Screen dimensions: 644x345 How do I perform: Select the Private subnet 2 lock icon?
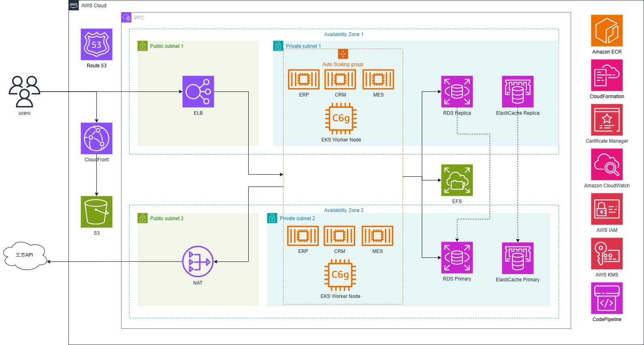point(272,218)
